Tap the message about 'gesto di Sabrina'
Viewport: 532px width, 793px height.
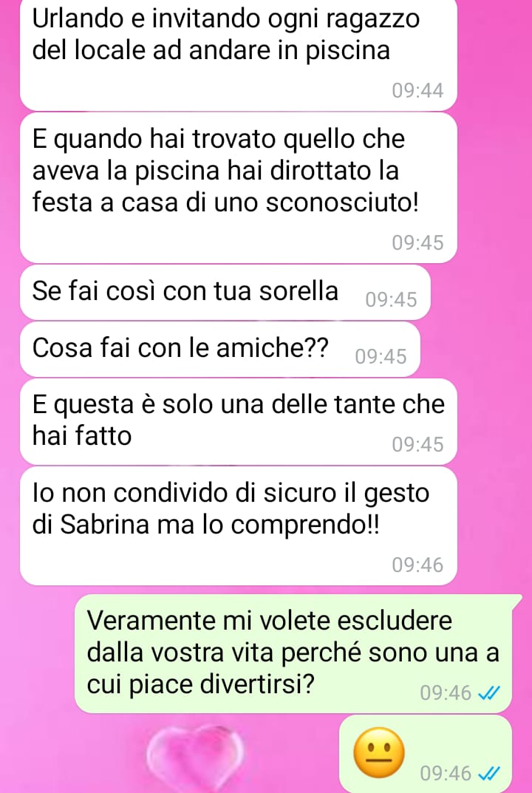point(239,526)
